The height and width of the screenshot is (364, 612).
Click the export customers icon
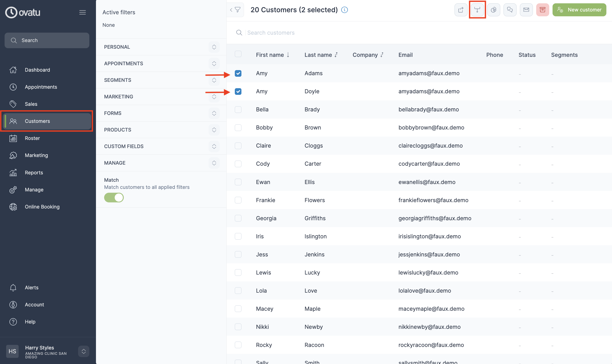click(461, 10)
